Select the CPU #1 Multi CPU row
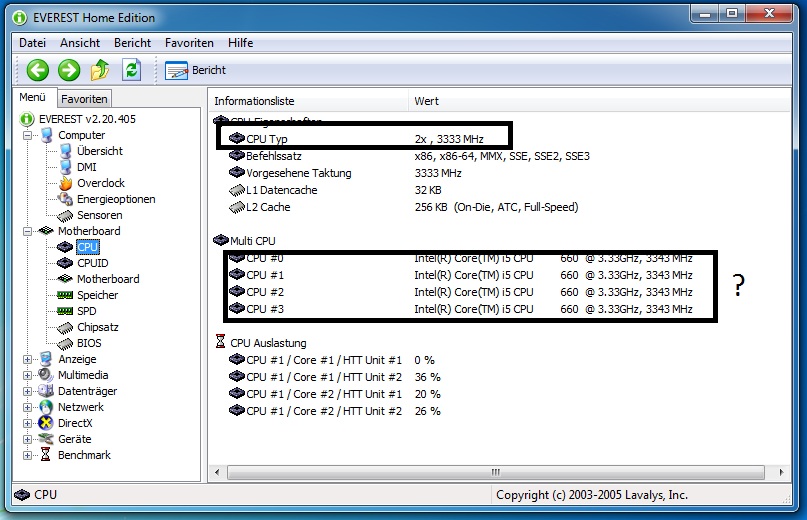Screen dimensions: 807x520 pos(461,275)
